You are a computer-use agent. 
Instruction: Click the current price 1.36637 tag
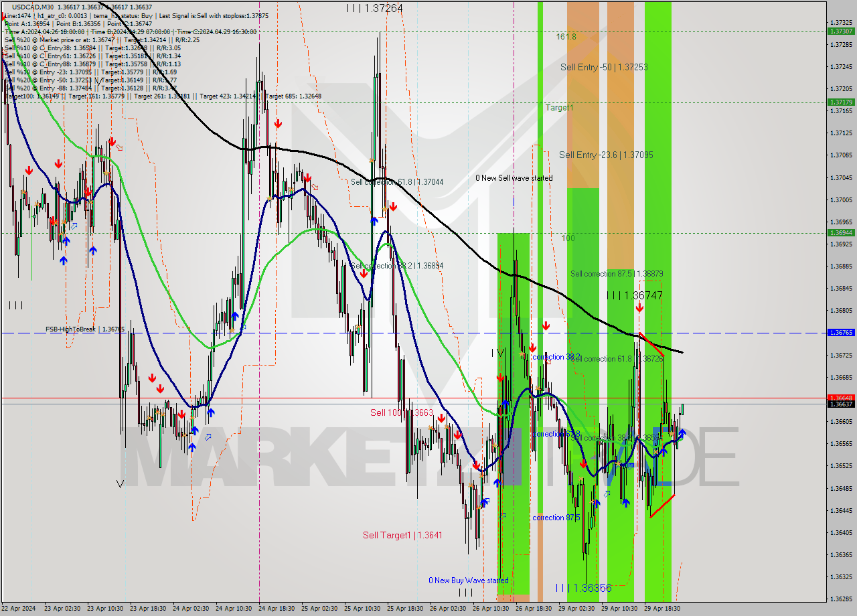(x=840, y=404)
